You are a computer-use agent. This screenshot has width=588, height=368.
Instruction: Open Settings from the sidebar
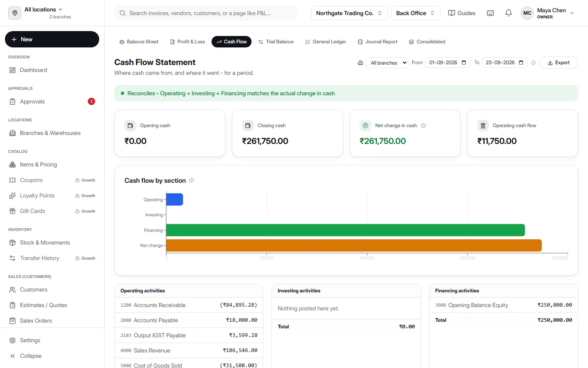click(x=52, y=340)
